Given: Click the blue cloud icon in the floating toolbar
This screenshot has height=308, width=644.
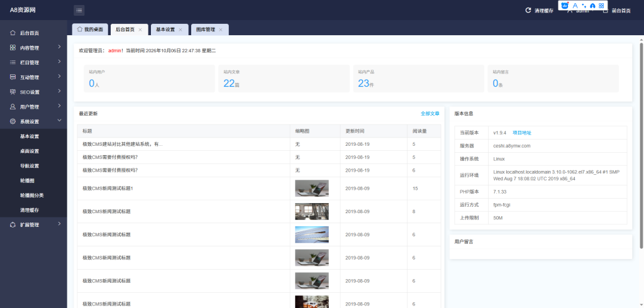Looking at the screenshot, I should pyautogui.click(x=592, y=6).
